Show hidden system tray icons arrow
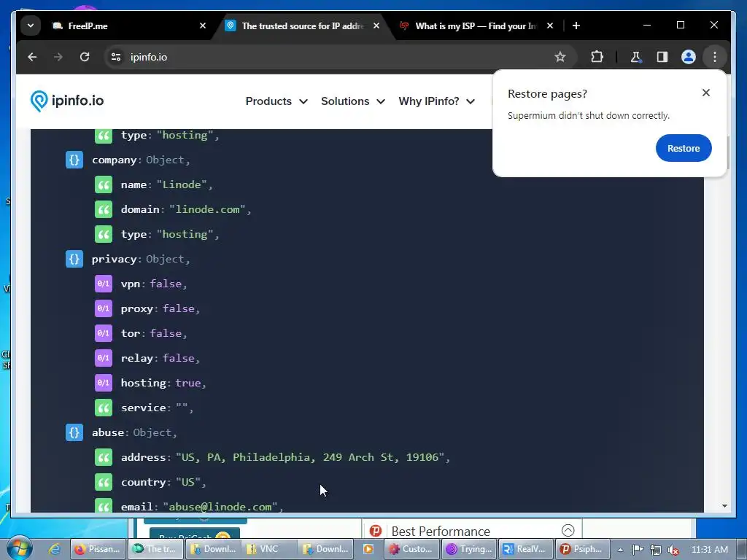 click(620, 550)
